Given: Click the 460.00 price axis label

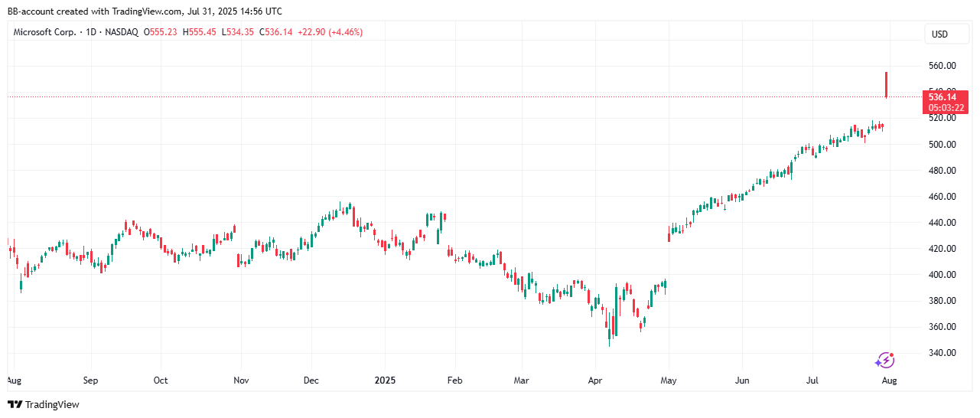Looking at the screenshot, I should (943, 196).
